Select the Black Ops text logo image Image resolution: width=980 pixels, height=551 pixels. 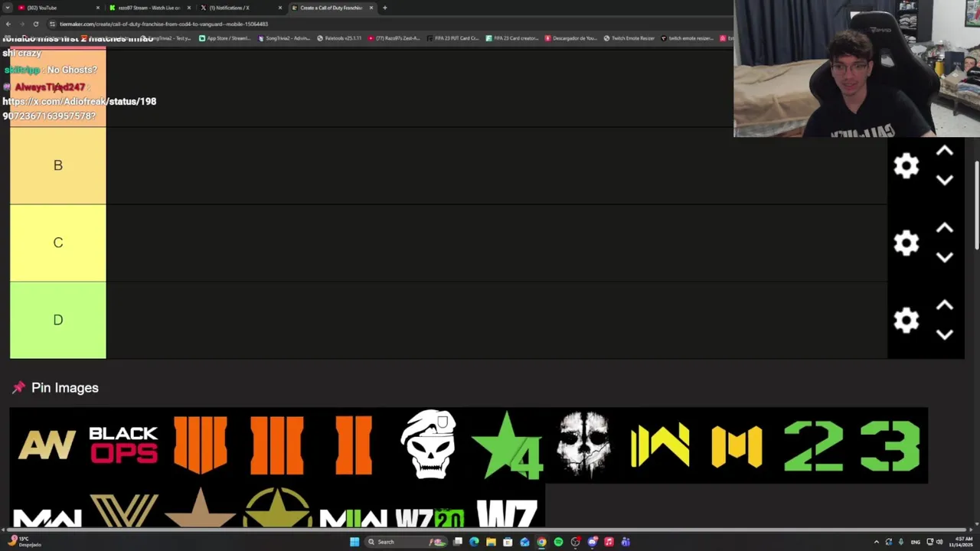point(124,445)
